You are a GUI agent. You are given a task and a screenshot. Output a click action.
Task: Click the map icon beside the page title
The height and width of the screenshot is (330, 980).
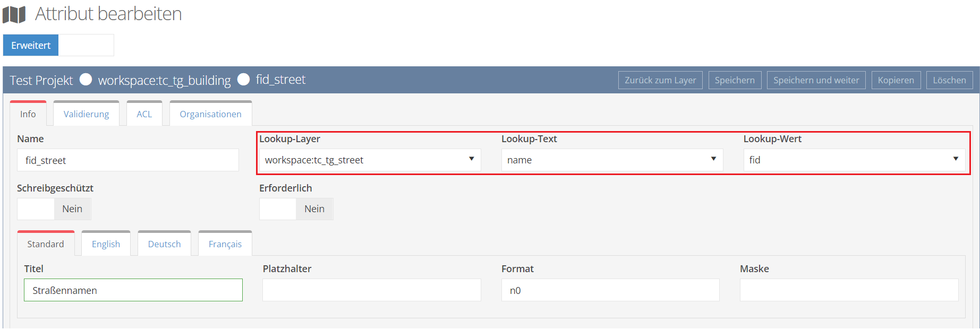[14, 14]
